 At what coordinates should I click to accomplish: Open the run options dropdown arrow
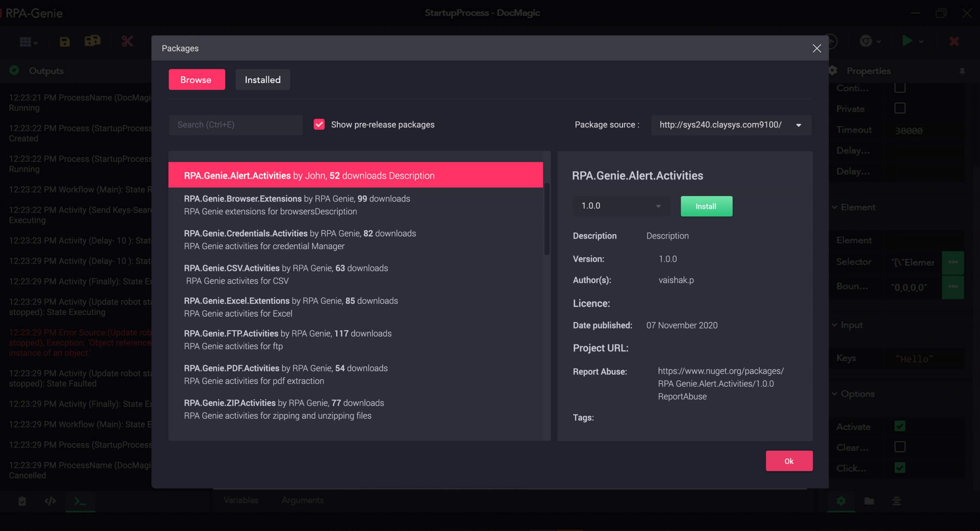[921, 41]
